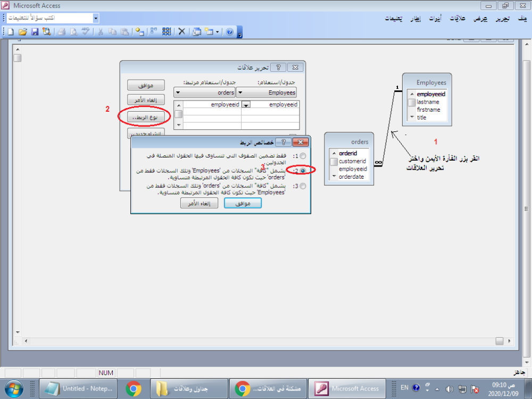Open toolbar options at the toolbar's end
The height and width of the screenshot is (399, 532).
tap(240, 32)
